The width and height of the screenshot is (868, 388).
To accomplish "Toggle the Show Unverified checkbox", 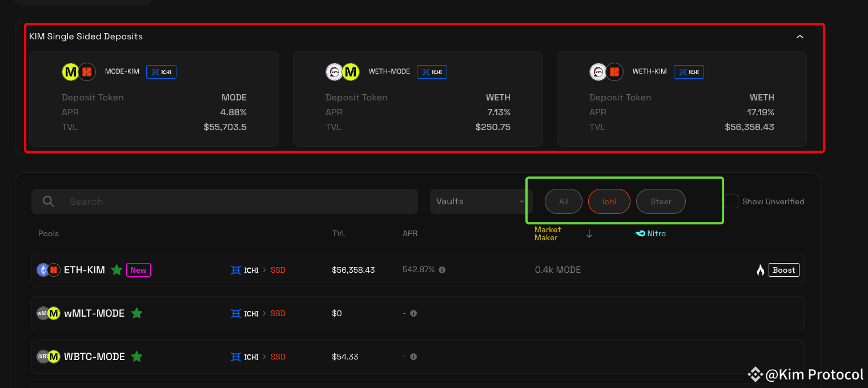I will 732,201.
